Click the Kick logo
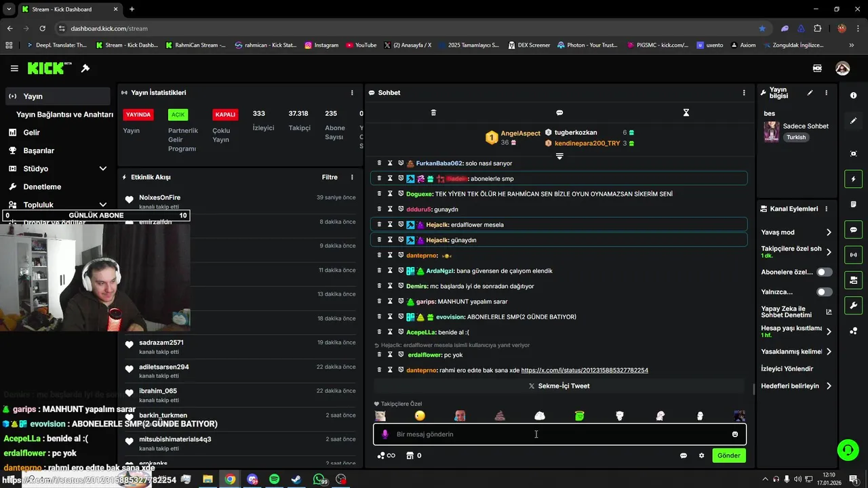This screenshot has width=868, height=488. pos(50,68)
